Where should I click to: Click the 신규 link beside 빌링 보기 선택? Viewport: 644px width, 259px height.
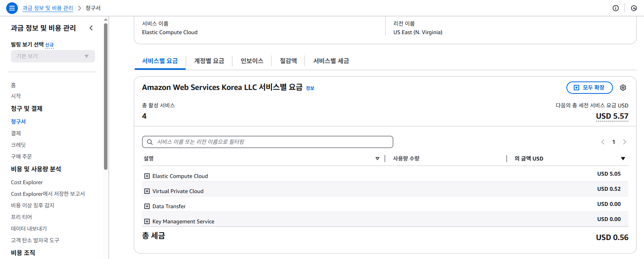[x=49, y=45]
